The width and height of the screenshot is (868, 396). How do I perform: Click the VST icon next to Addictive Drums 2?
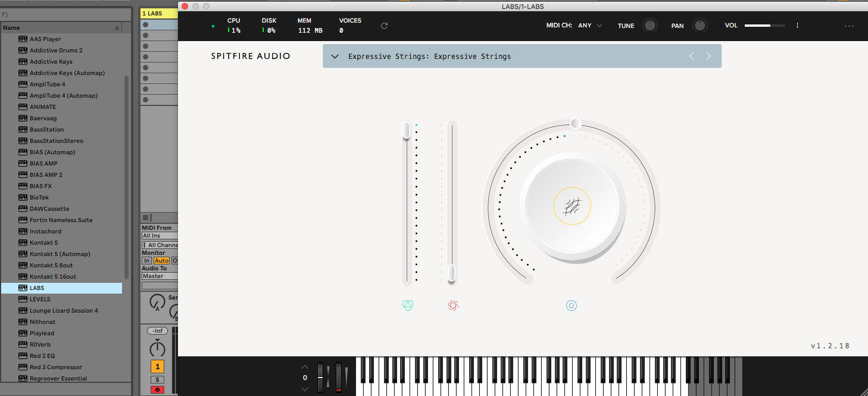[x=23, y=50]
